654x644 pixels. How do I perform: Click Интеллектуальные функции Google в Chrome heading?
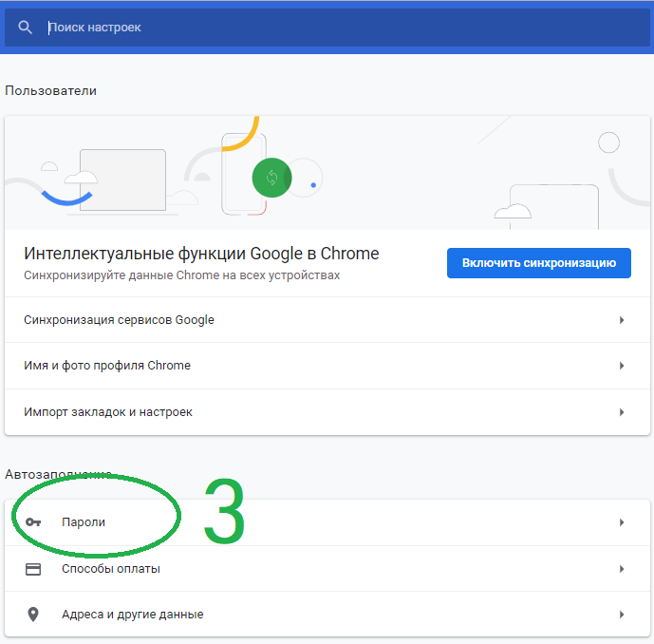click(201, 254)
